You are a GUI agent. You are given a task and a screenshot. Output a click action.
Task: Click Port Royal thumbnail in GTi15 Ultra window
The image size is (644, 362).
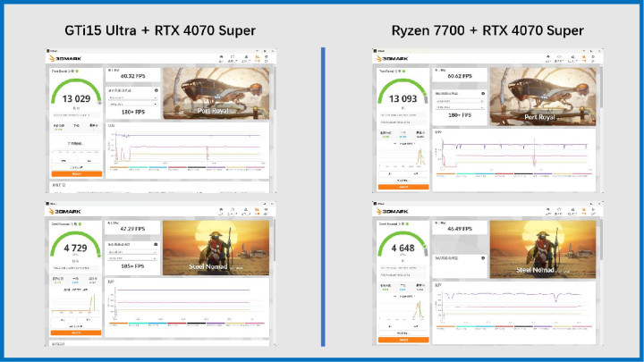click(x=216, y=94)
